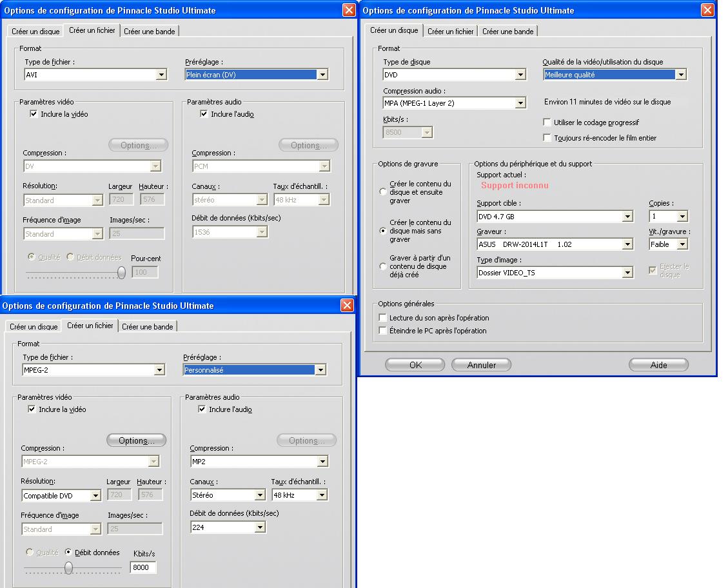Select Créer un fichier tab in DVD disc window
728x588 pixels.
pos(450,32)
